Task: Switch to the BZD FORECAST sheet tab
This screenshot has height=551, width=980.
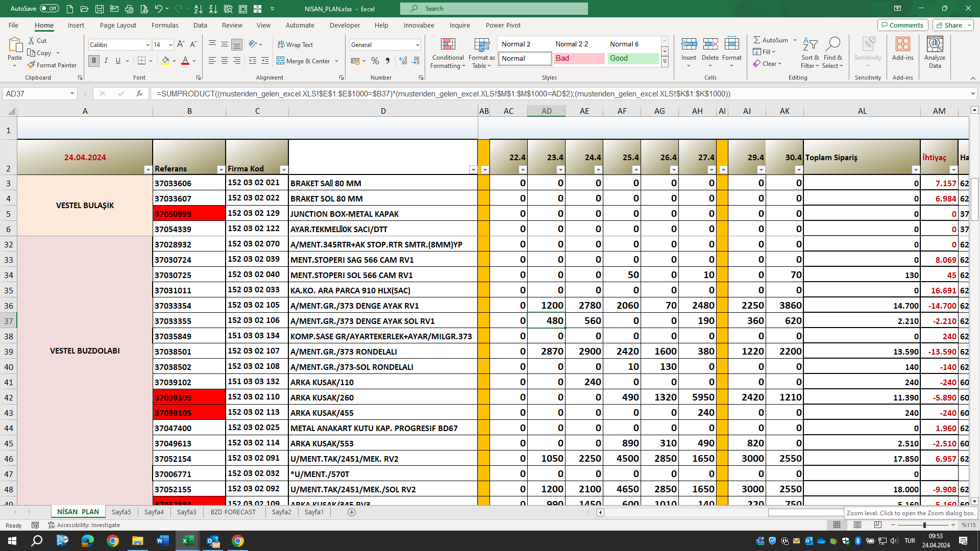Action: 233,512
